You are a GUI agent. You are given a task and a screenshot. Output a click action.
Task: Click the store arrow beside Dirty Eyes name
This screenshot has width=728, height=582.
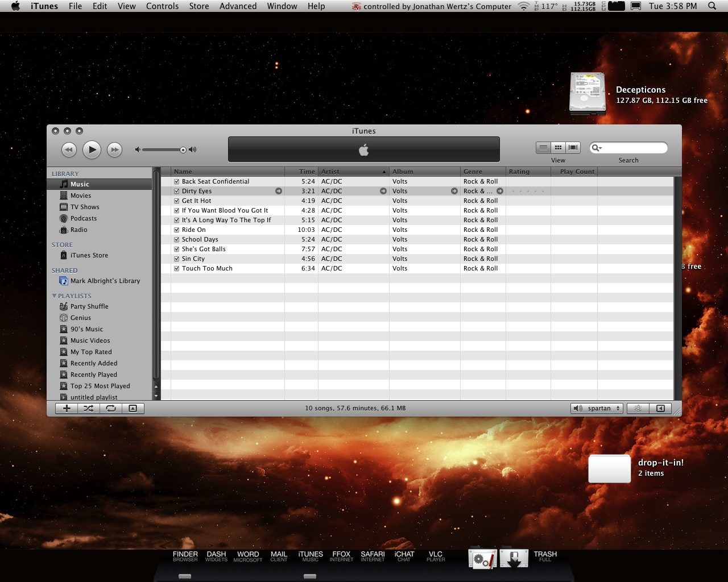[x=279, y=191]
